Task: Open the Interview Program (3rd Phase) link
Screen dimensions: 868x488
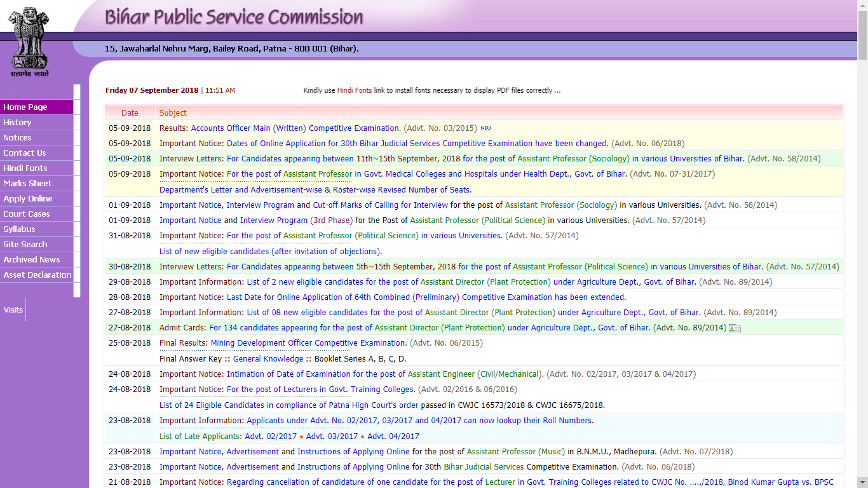Action: click(274, 220)
